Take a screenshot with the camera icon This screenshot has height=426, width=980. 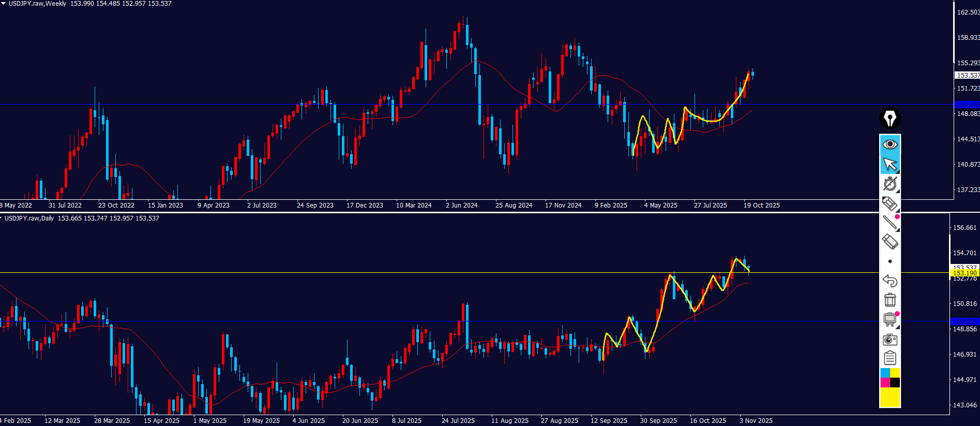(x=889, y=340)
